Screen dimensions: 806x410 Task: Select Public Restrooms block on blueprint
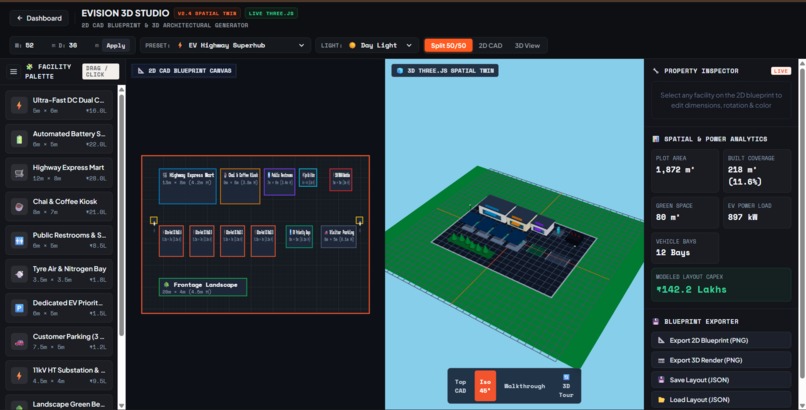(280, 182)
